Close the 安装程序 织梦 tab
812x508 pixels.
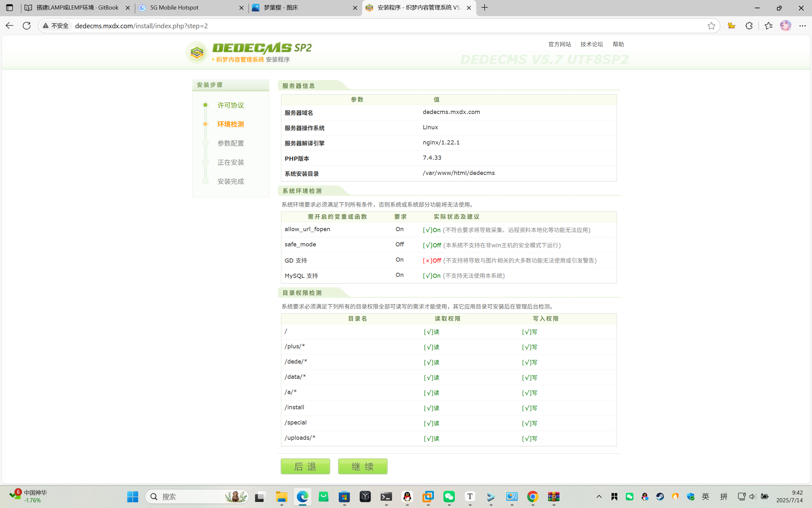pyautogui.click(x=469, y=8)
